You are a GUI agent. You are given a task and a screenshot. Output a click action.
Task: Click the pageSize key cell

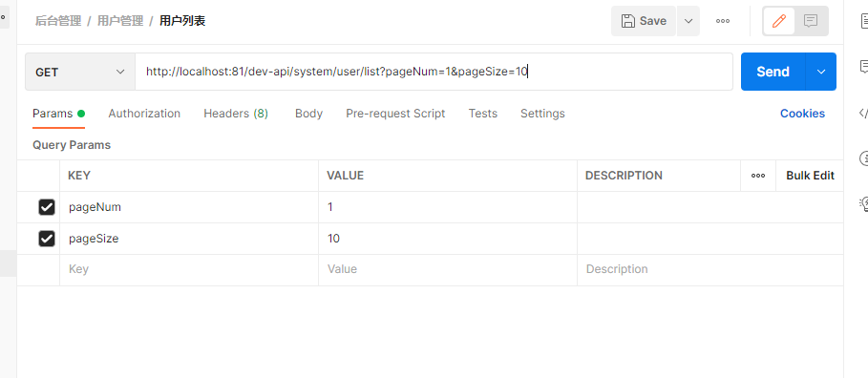tap(189, 239)
